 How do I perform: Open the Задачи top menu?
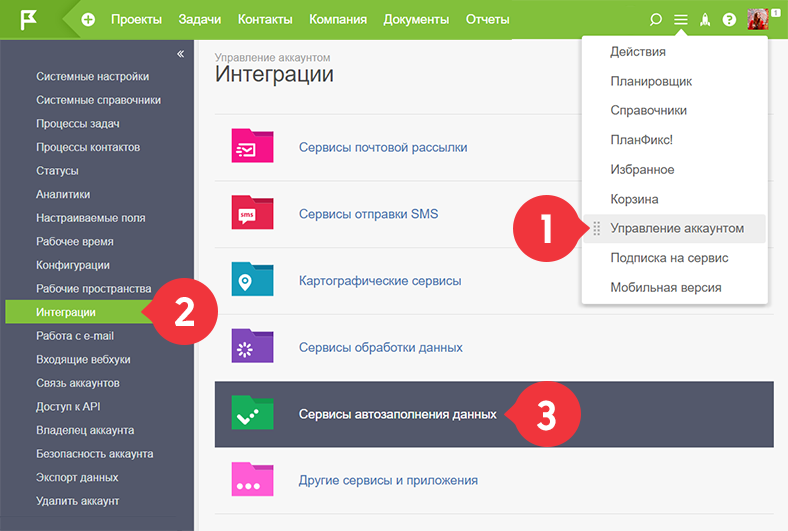[x=200, y=20]
